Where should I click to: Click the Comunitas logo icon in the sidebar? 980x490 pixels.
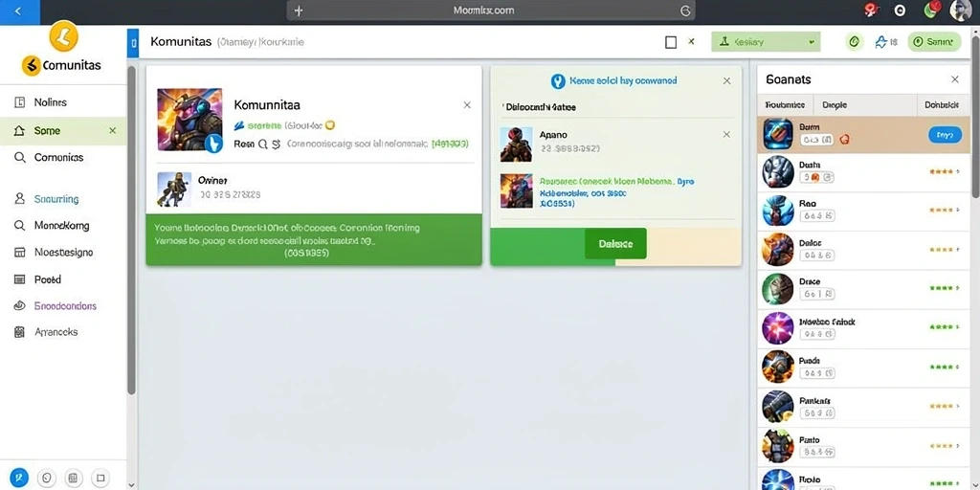click(x=63, y=36)
